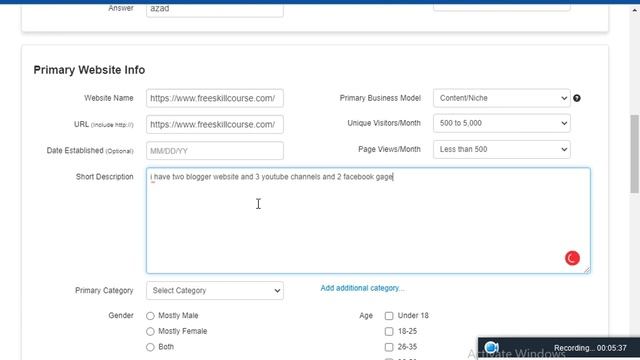The height and width of the screenshot is (360, 640).
Task: Click the Short Description label
Action: point(104,177)
